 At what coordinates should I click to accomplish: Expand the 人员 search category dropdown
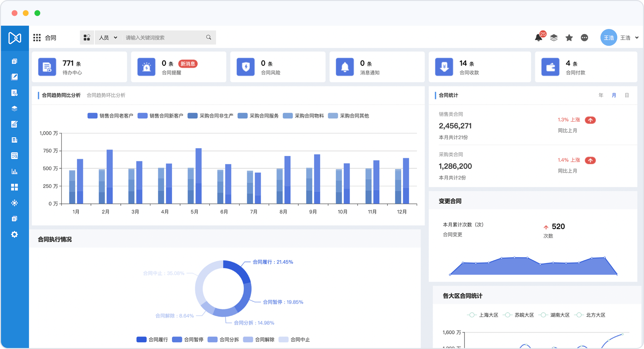coord(108,38)
